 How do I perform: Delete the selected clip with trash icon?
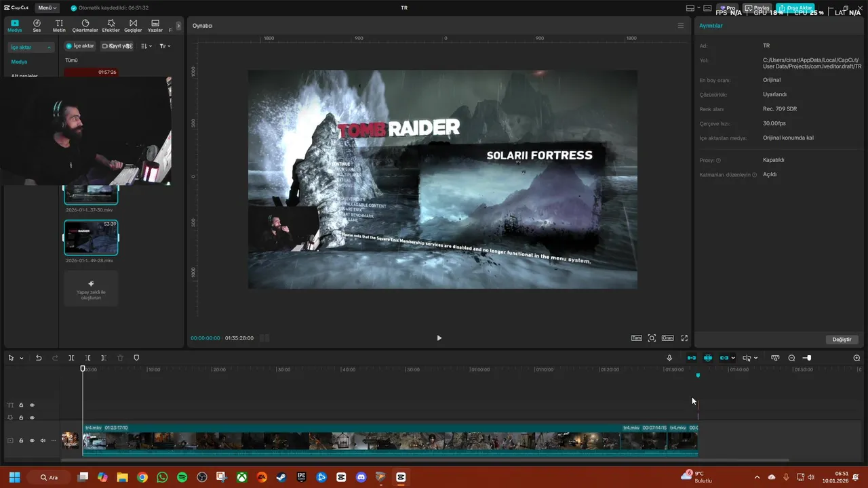click(120, 358)
